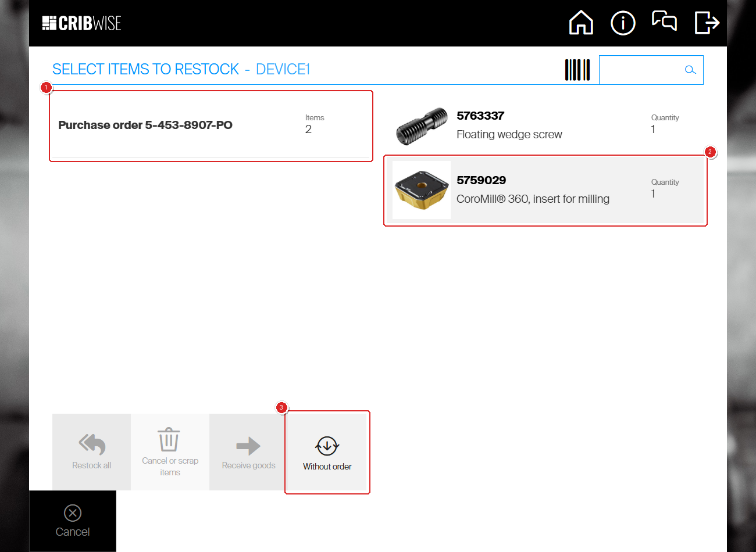This screenshot has width=756, height=552.
Task: Click the CRIBWISE logo
Action: point(82,23)
